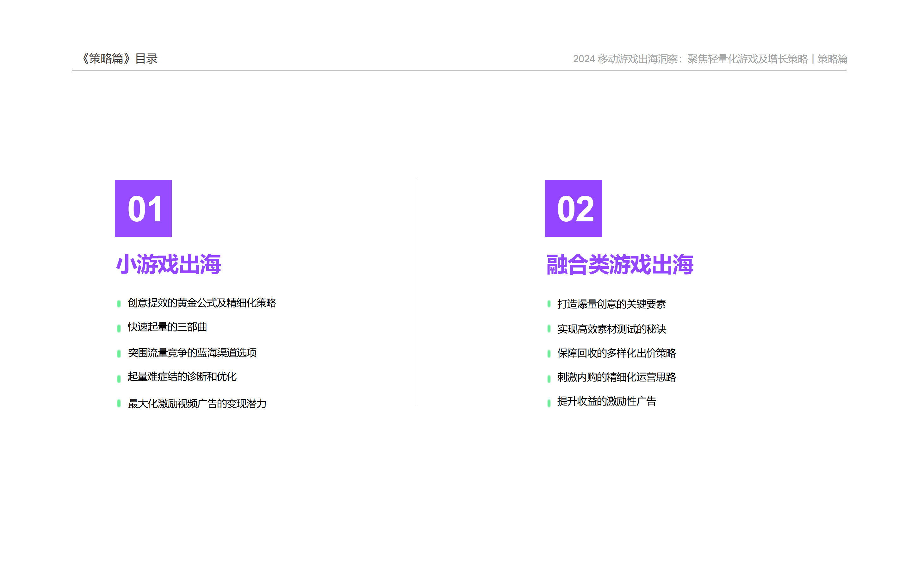
Task: Click the purple 02 number box
Action: point(573,208)
